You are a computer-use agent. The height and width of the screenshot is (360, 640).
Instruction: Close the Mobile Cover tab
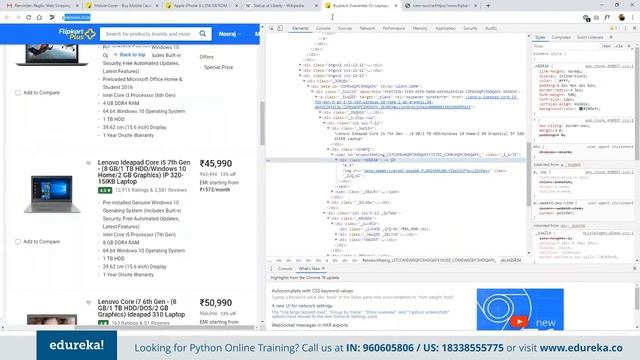tap(157, 6)
